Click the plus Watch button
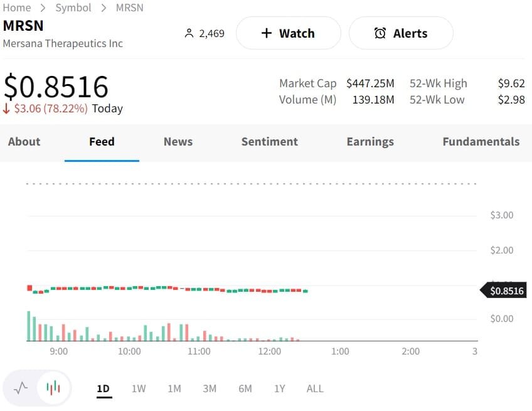This screenshot has width=532, height=411. 288,33
